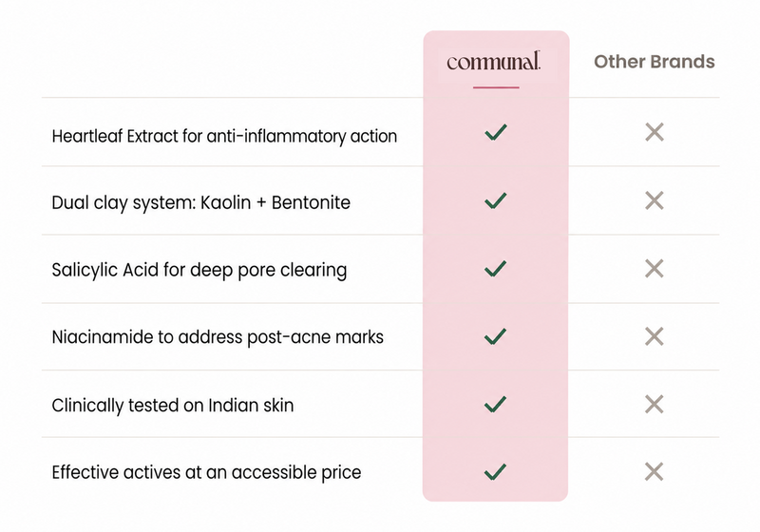This screenshot has height=532, width=760.
Task: Click the X mark for accessible price row
Action: (655, 471)
